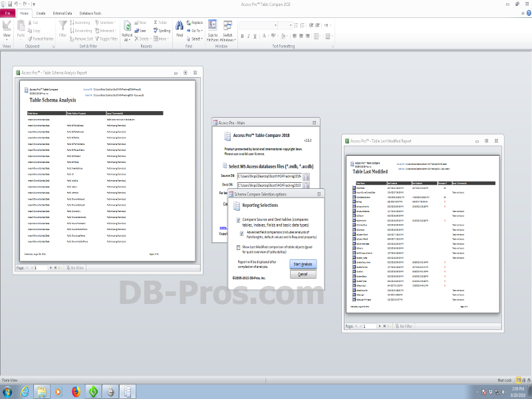Viewport: 532px width, 399px height.
Task: Click the bulleted list icon
Action: coord(296,25)
